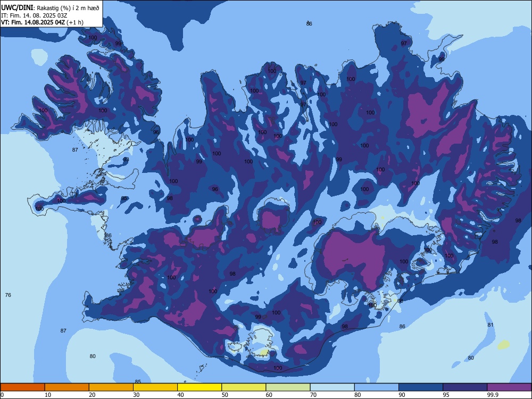Click the pale blue 70–80 legend swatch
Viewport: 532px width, 399px height.
[332, 387]
